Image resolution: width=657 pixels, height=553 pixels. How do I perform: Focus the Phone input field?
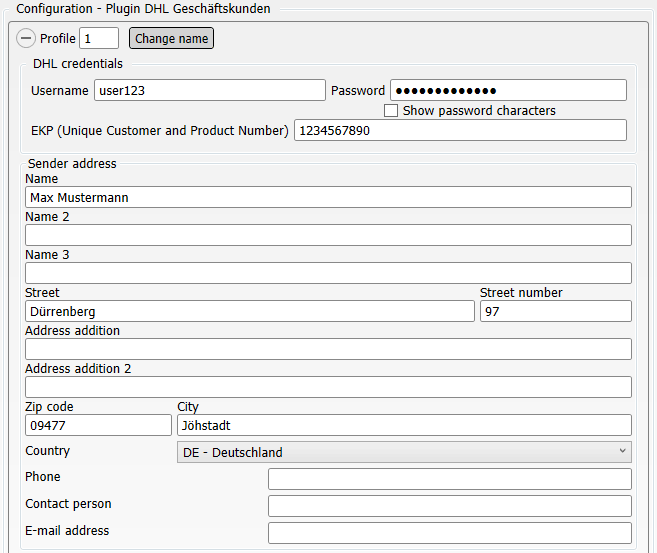click(x=450, y=479)
